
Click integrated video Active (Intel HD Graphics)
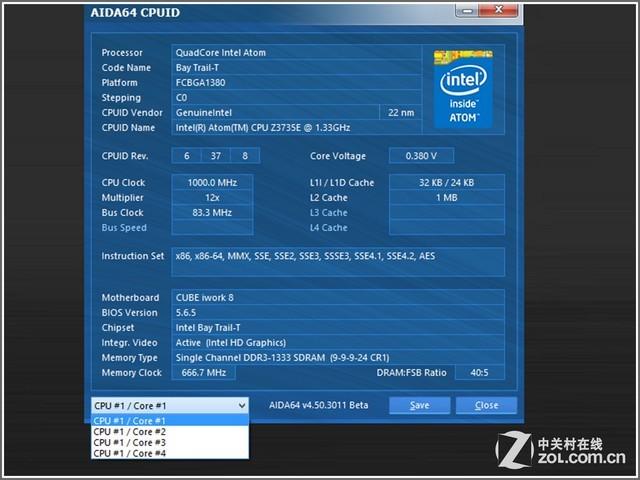pyautogui.click(x=338, y=343)
